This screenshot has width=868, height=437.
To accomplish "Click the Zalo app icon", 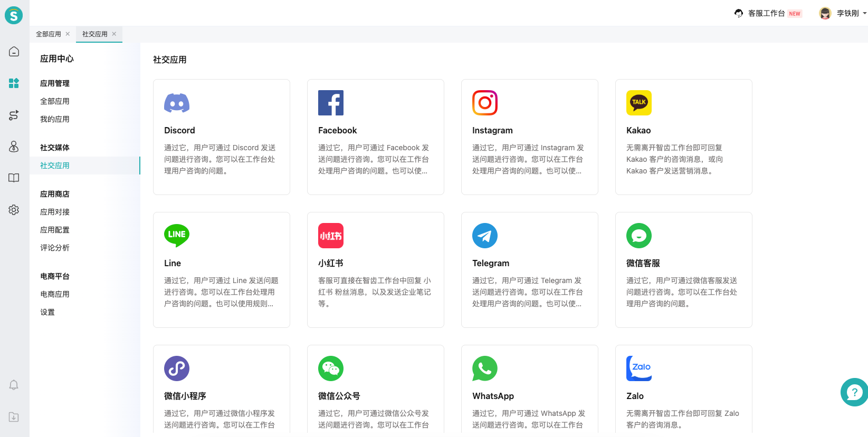I will click(639, 368).
